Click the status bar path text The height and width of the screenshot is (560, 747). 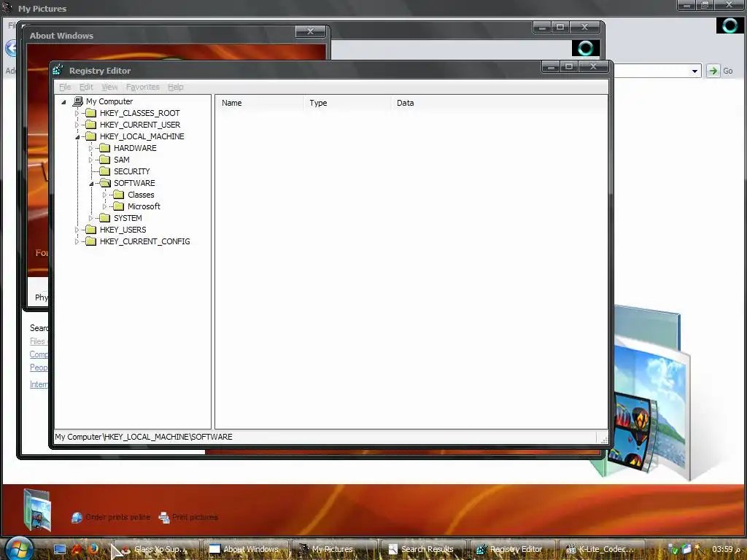coord(144,437)
